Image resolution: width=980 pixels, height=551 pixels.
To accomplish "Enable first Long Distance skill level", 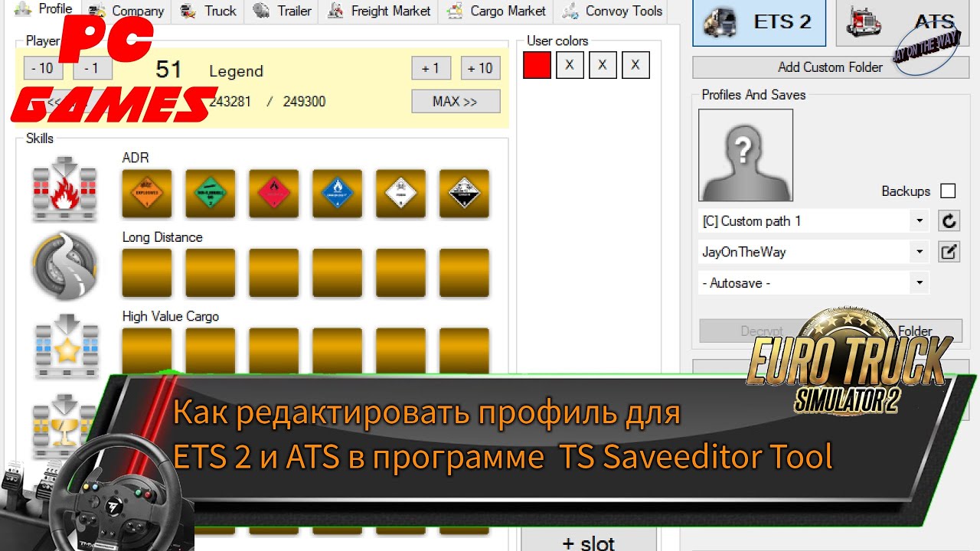I will 147,273.
